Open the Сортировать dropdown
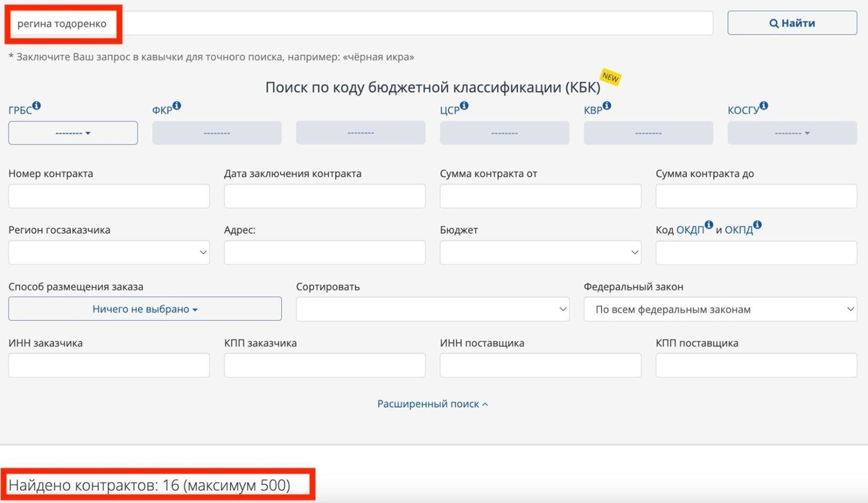This screenshot has height=503, width=868. (433, 309)
